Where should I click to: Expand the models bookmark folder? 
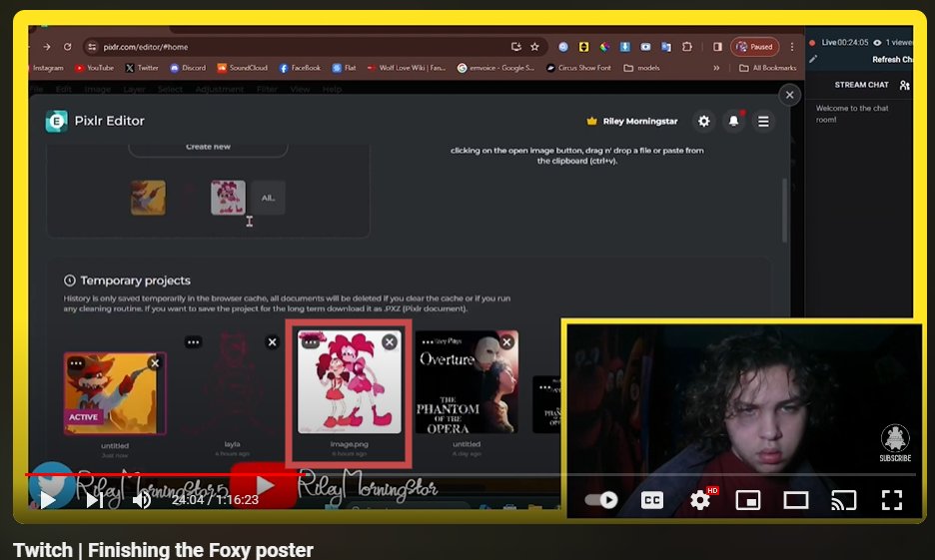[x=641, y=68]
